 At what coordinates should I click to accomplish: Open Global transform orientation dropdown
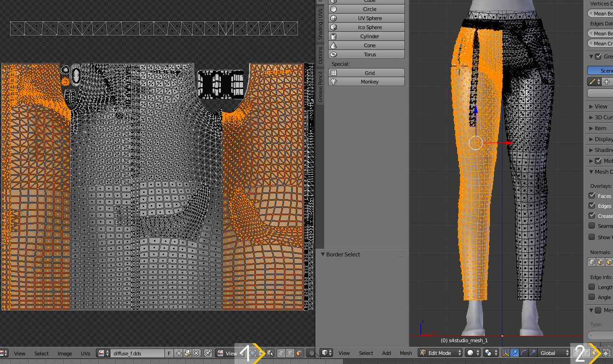click(554, 353)
